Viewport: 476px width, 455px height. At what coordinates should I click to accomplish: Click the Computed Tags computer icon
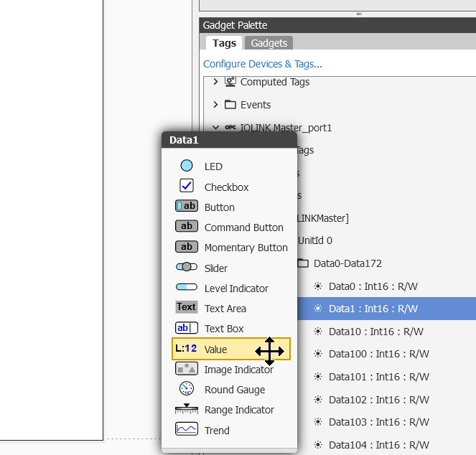[230, 82]
